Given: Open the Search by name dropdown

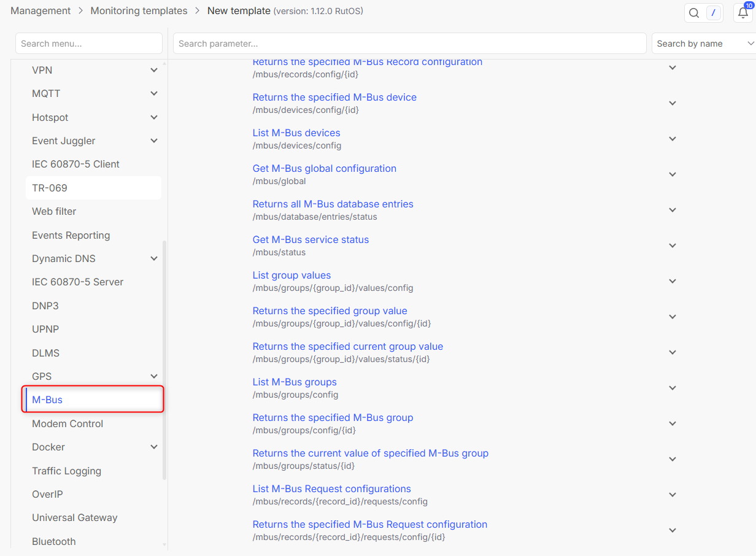Looking at the screenshot, I should (703, 44).
